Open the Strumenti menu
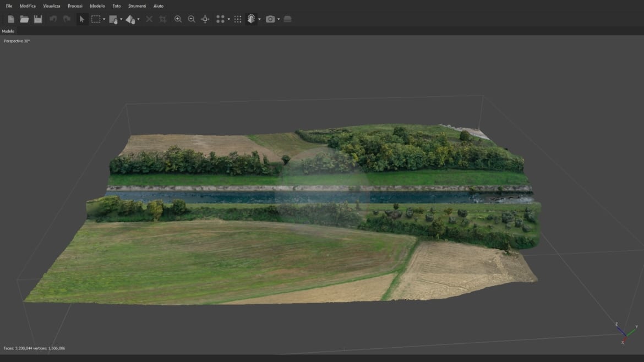The image size is (644, 362). click(137, 6)
